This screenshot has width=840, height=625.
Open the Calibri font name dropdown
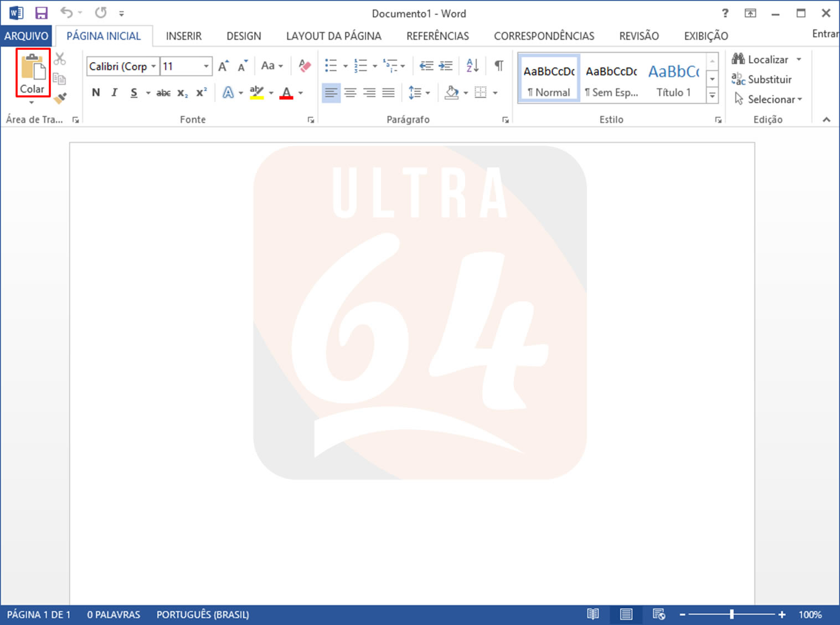pyautogui.click(x=153, y=66)
